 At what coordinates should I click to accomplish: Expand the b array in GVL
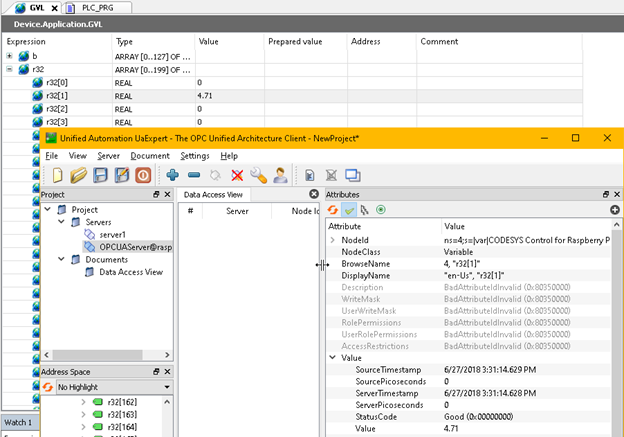10,56
